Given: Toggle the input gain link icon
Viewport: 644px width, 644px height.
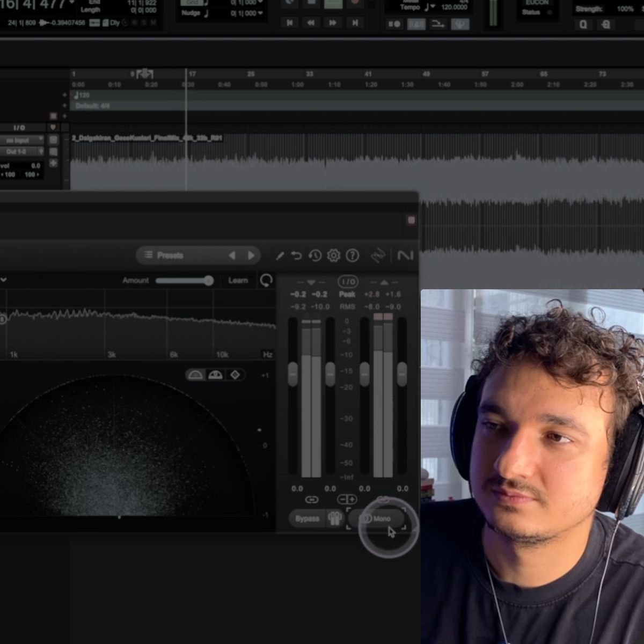Looking at the screenshot, I should pyautogui.click(x=312, y=500).
